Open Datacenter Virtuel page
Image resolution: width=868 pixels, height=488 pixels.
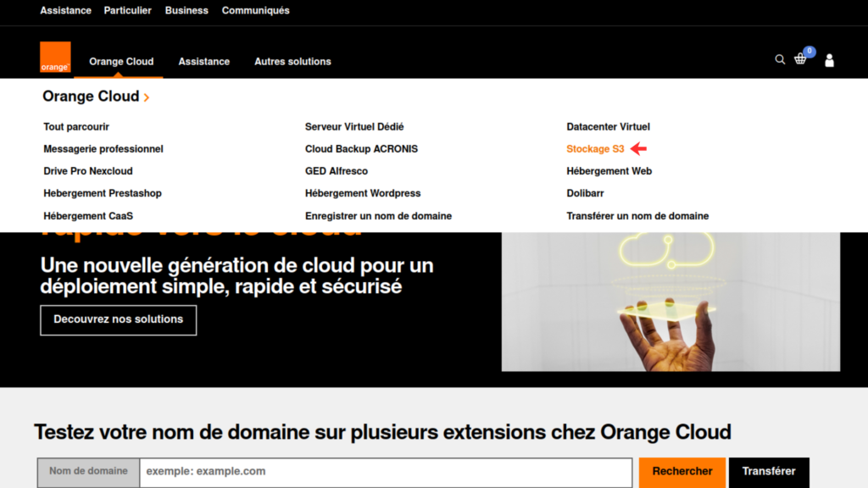[608, 127]
